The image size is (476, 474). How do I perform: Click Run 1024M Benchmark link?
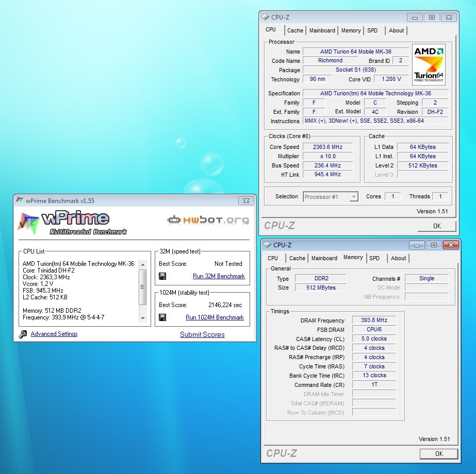(x=215, y=317)
